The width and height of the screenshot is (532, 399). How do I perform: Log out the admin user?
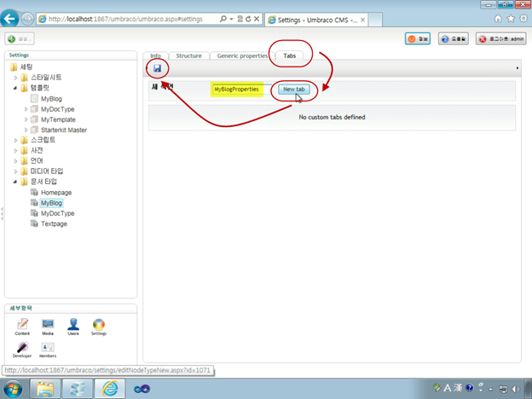click(x=500, y=39)
